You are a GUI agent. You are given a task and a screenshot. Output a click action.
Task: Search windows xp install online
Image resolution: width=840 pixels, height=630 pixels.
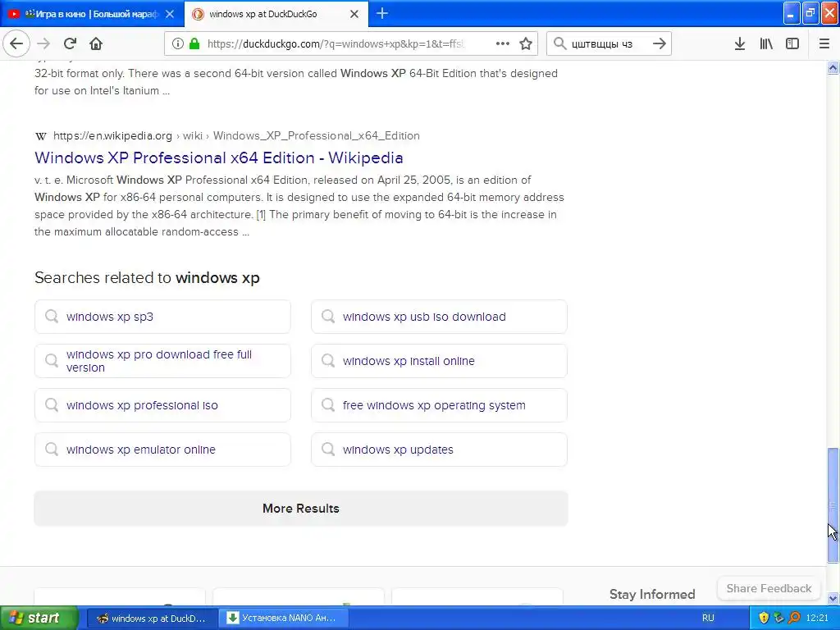[x=439, y=361]
